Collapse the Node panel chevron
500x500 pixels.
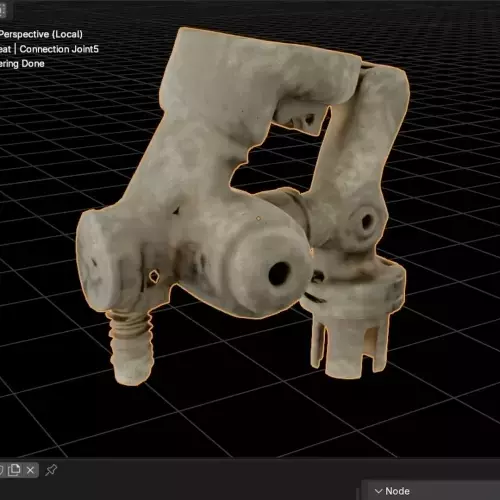pos(378,491)
